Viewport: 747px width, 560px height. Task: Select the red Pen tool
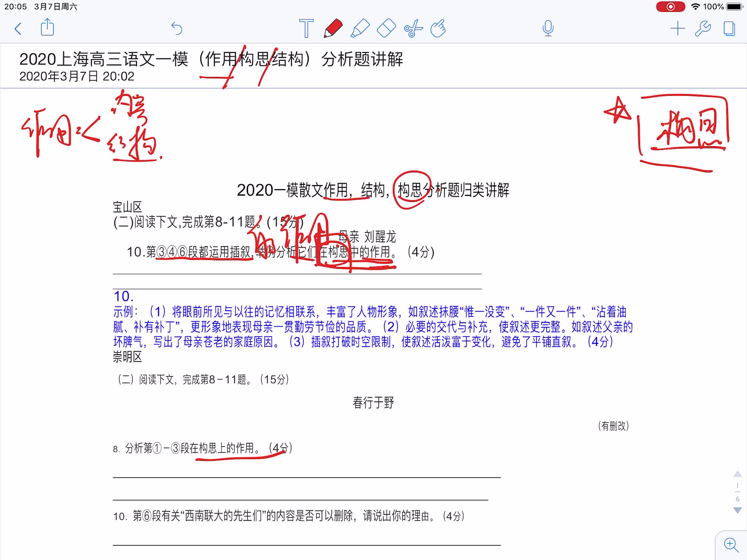[x=333, y=28]
